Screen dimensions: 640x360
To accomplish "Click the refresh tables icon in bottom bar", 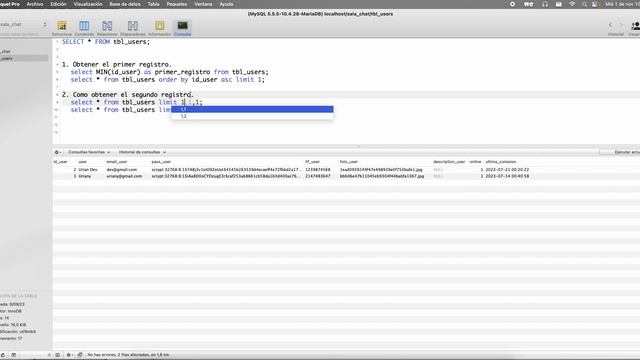I will 3,355.
